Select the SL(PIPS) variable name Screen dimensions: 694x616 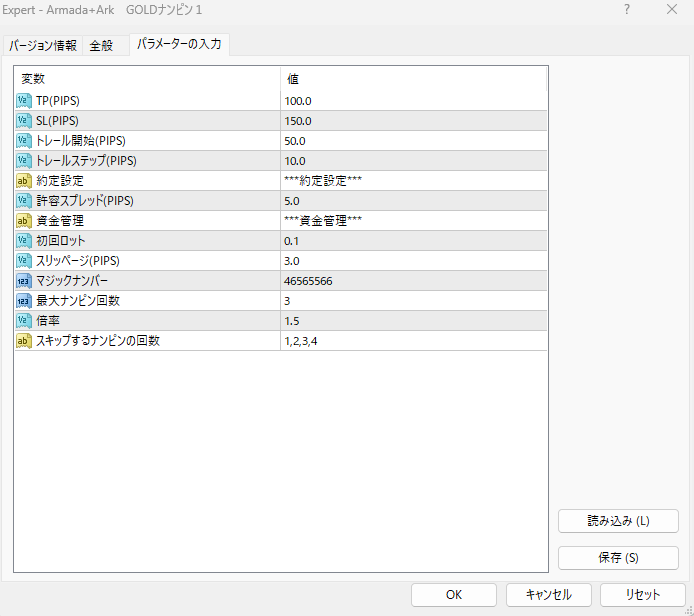(58, 121)
